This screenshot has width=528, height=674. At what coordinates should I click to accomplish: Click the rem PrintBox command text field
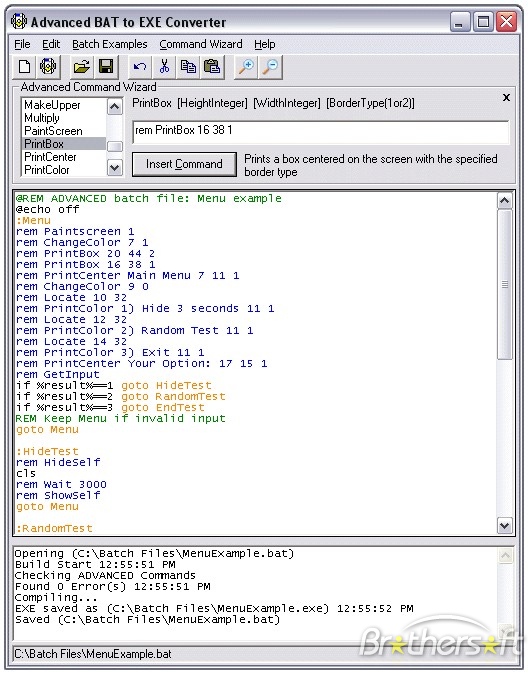(321, 132)
